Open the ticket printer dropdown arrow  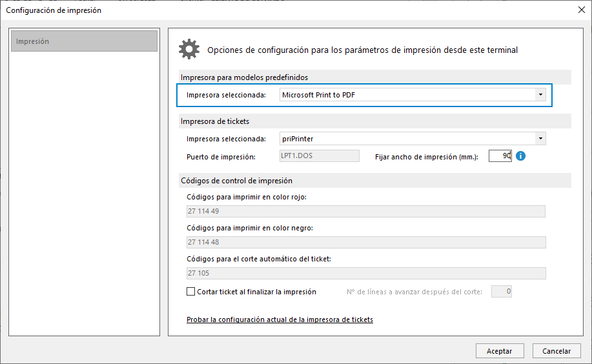point(540,139)
